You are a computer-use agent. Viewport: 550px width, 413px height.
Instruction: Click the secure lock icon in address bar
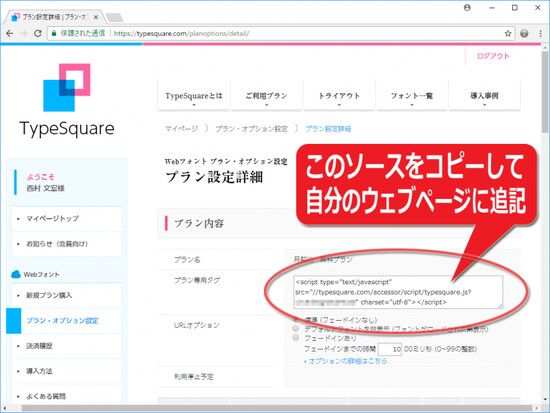point(54,33)
